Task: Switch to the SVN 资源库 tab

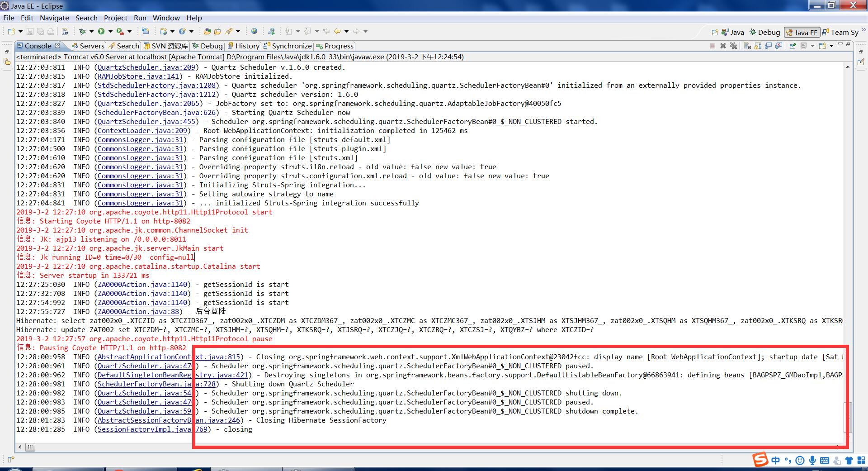Action: tap(165, 46)
